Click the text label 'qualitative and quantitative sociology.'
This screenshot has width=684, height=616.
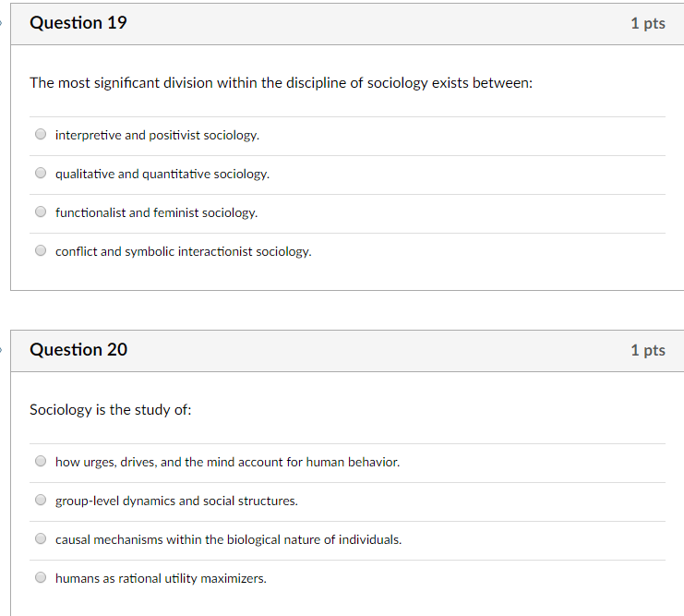coord(162,175)
